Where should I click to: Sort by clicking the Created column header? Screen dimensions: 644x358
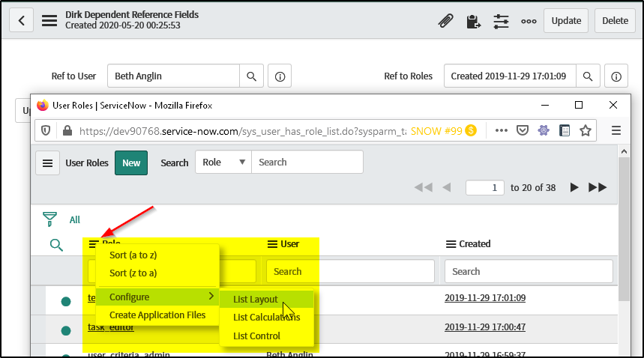click(x=475, y=244)
